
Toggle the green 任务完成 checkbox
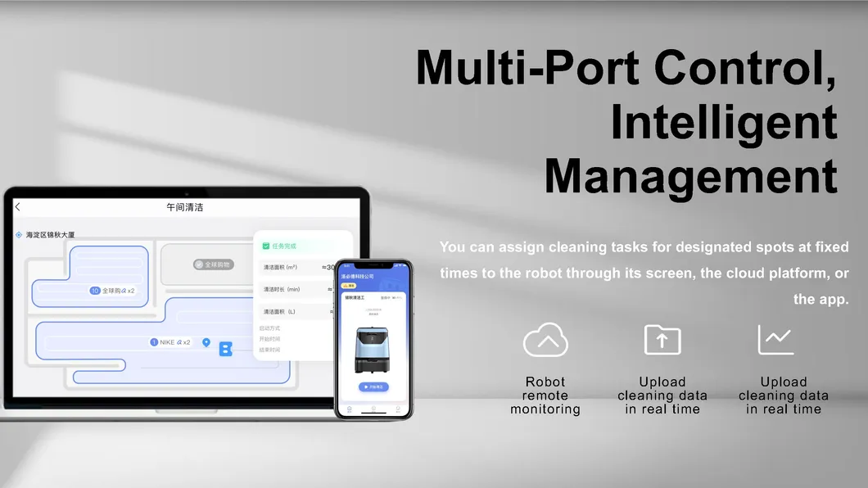point(266,246)
